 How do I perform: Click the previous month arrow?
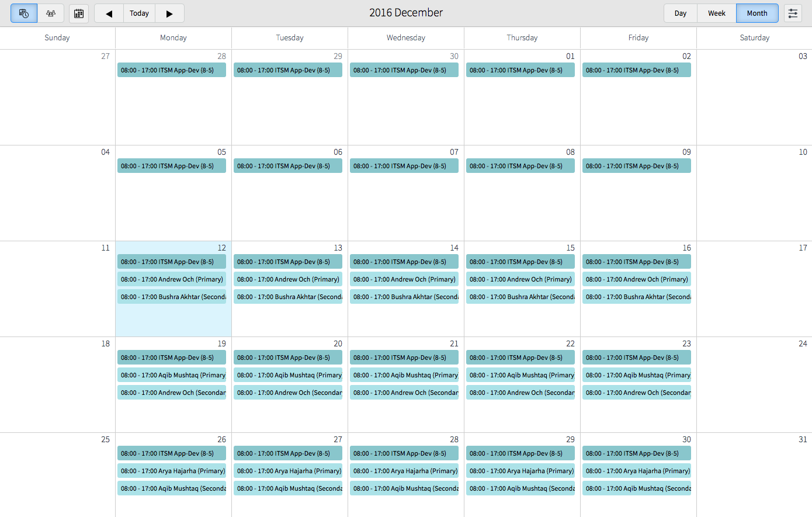(109, 13)
